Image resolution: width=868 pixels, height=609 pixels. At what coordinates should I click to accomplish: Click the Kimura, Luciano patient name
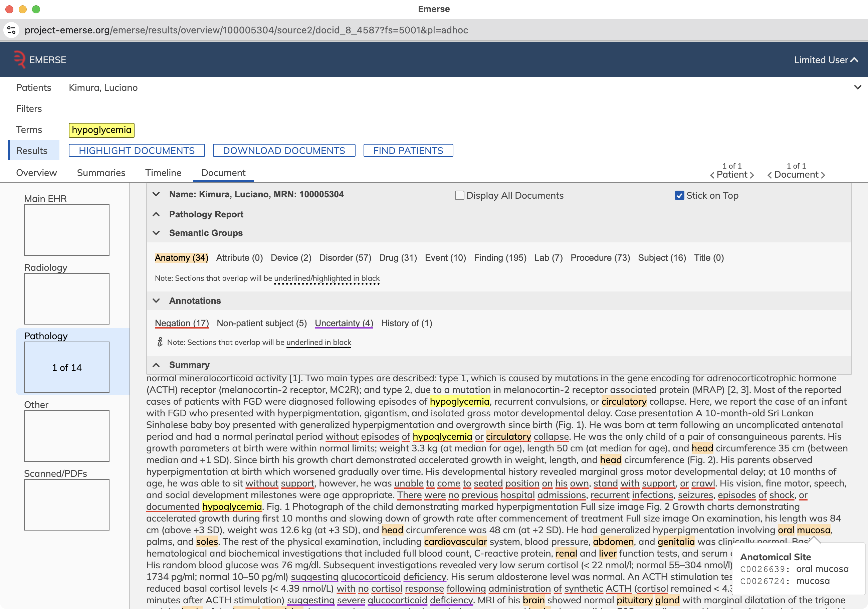tap(103, 87)
